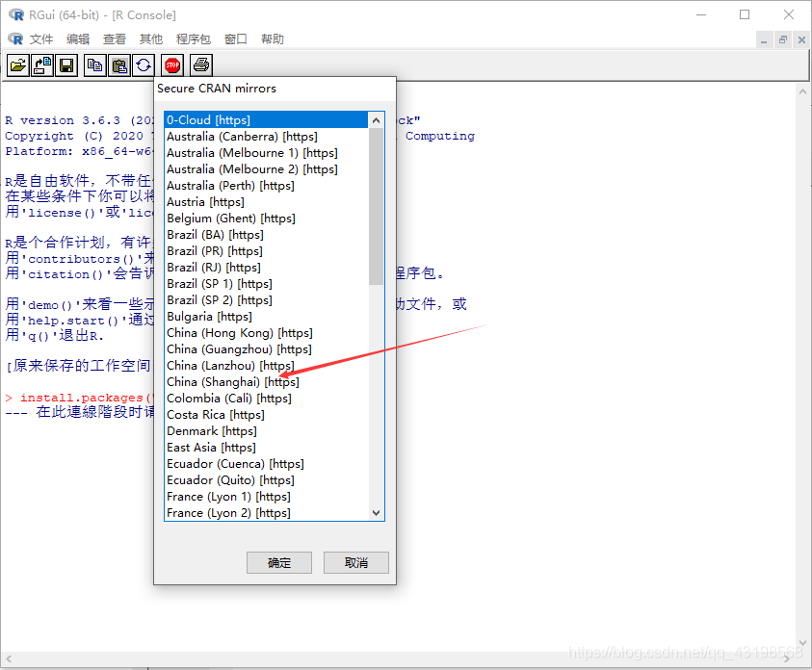Select Australia (Melbourne 1) mirror
Screen dimensions: 812x670
(x=266, y=153)
